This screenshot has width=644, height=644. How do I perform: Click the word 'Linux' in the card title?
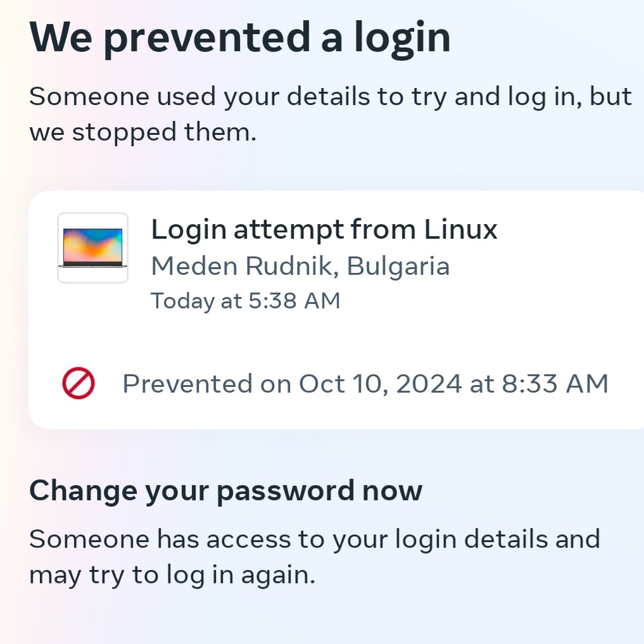click(x=460, y=229)
